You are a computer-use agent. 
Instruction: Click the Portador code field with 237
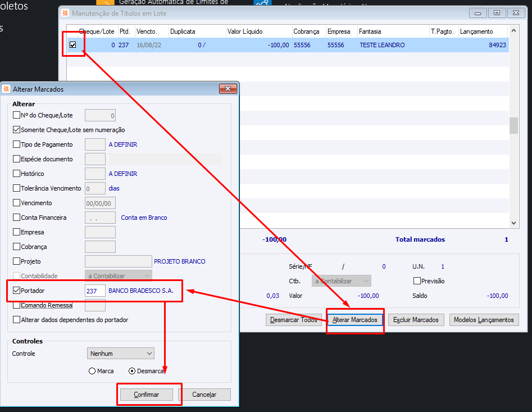95,291
